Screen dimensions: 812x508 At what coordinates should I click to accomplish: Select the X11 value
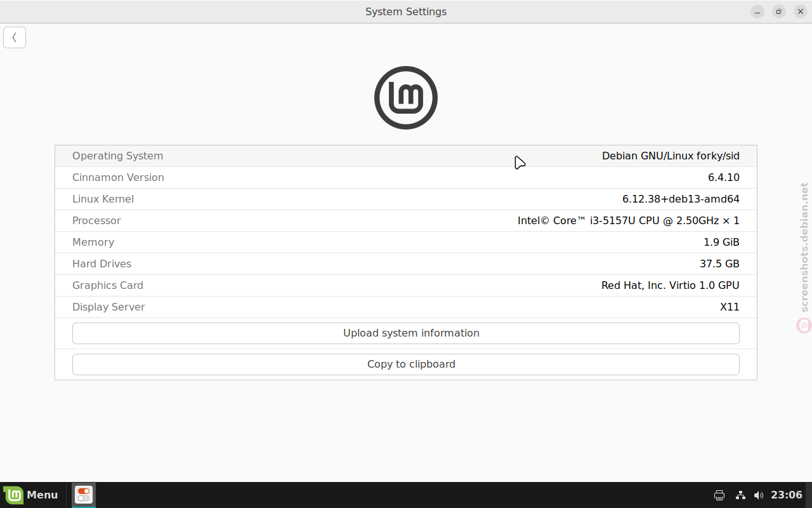coord(730,307)
